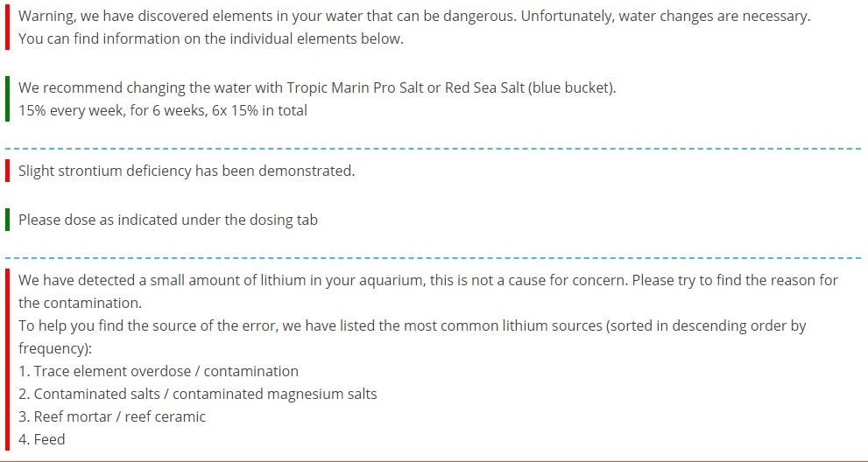Click the 'small amount of lithium' sentence
Viewport: 868px width, 462px height.
[x=428, y=291]
